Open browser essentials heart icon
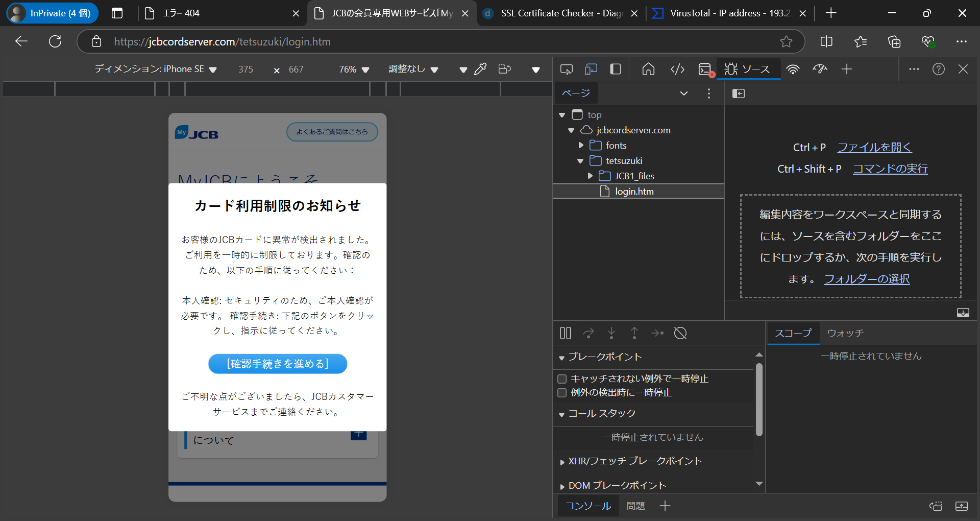980x521 pixels. click(928, 41)
